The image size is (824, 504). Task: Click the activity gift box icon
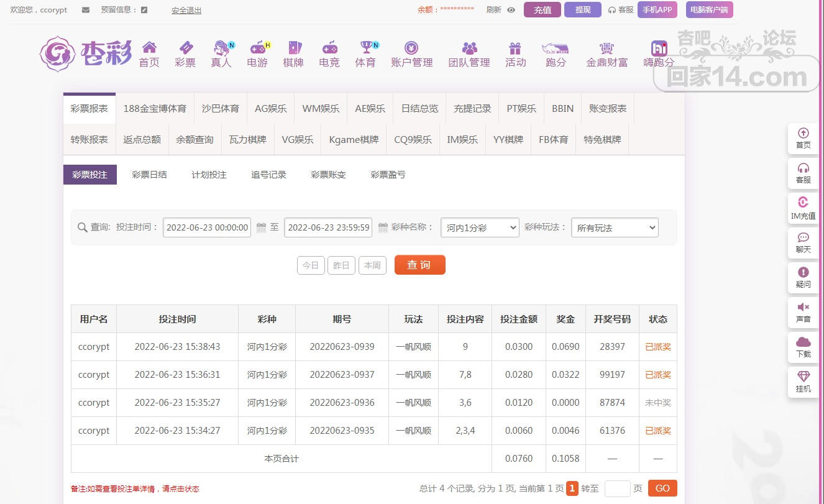515,48
